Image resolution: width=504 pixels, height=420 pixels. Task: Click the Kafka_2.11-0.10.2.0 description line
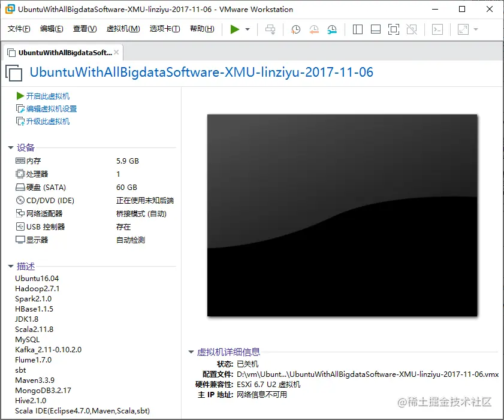point(48,350)
